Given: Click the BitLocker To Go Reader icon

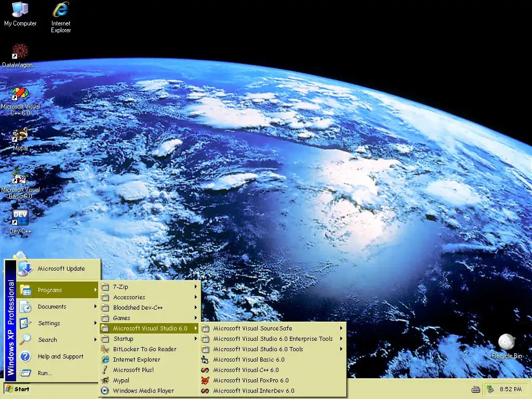Looking at the screenshot, I should pyautogui.click(x=105, y=349).
